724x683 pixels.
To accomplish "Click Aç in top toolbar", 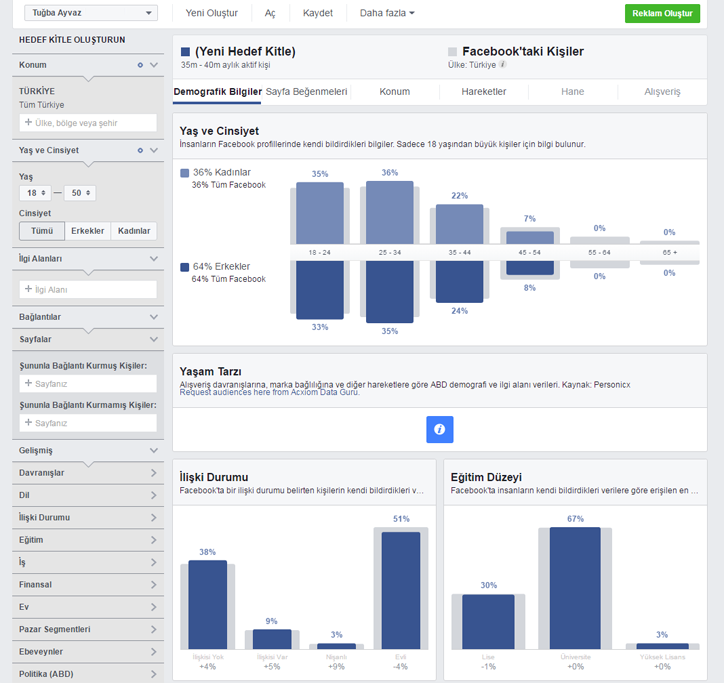I will point(270,13).
